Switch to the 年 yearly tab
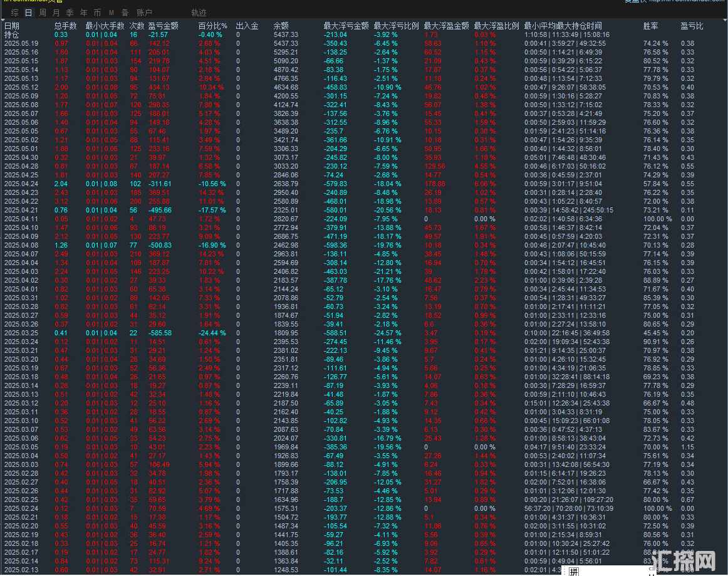 click(x=83, y=13)
